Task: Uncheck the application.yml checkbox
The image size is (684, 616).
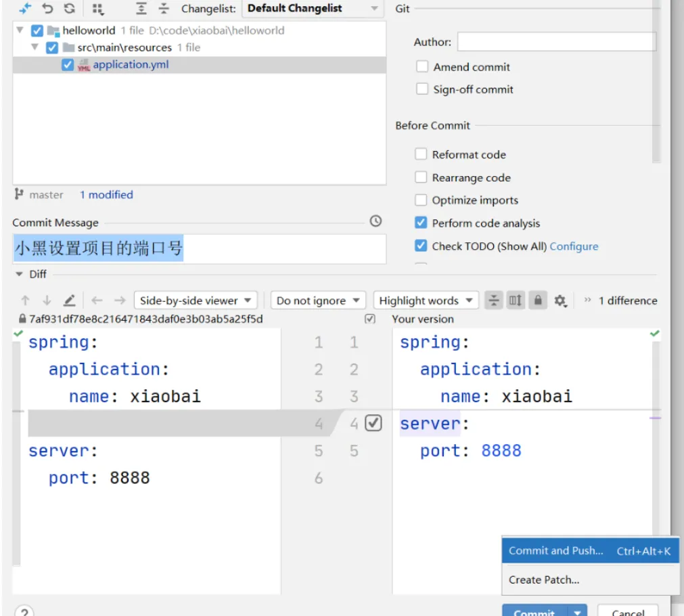Action: [x=67, y=64]
